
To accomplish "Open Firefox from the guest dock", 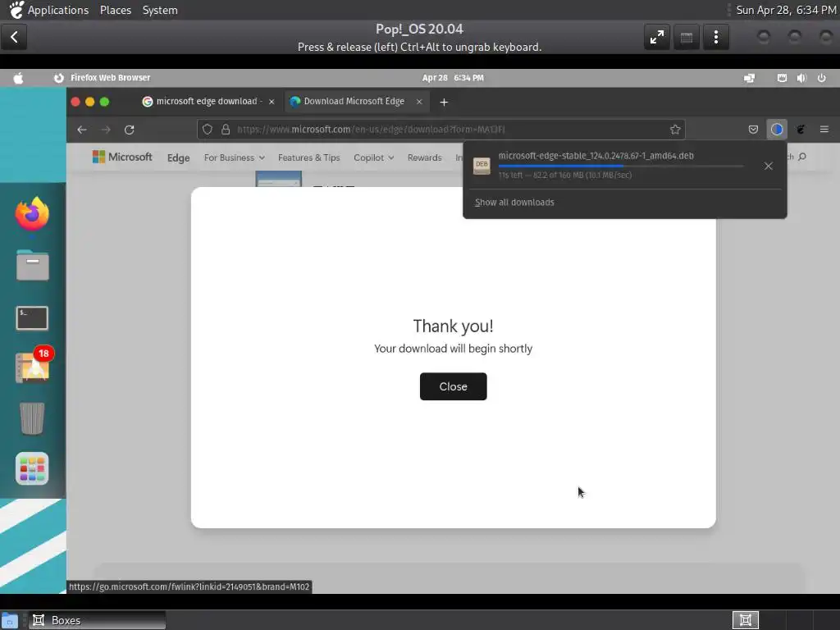I will pos(32,213).
